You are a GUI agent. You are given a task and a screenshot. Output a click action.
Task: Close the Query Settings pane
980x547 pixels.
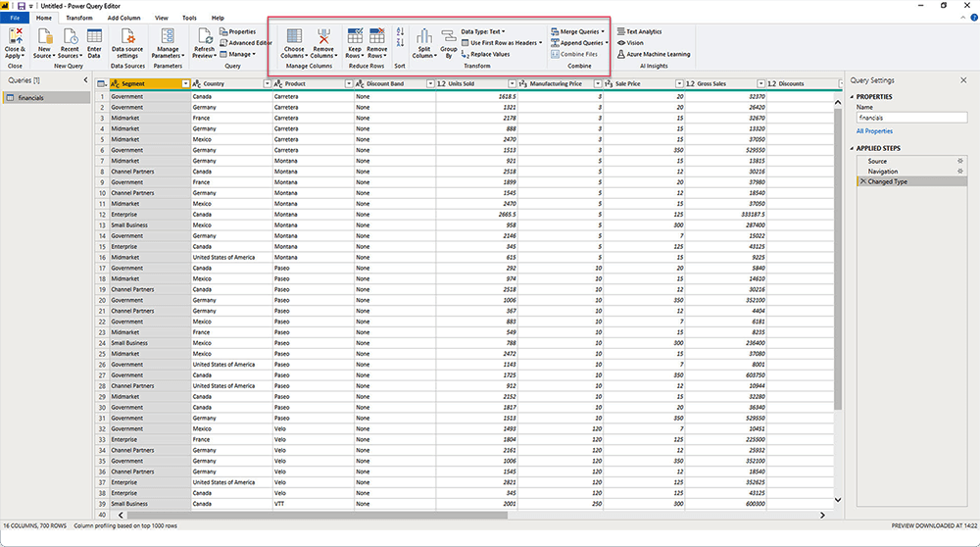tap(963, 80)
